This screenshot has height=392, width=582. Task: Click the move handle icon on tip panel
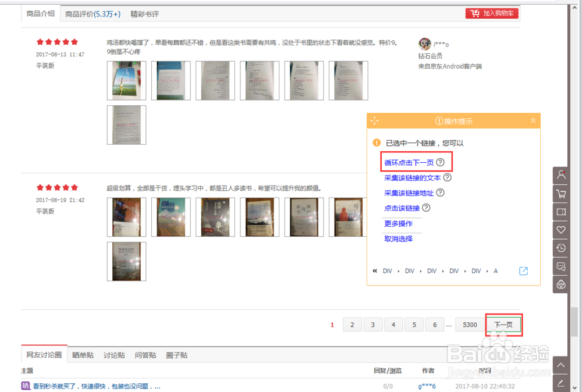(374, 121)
